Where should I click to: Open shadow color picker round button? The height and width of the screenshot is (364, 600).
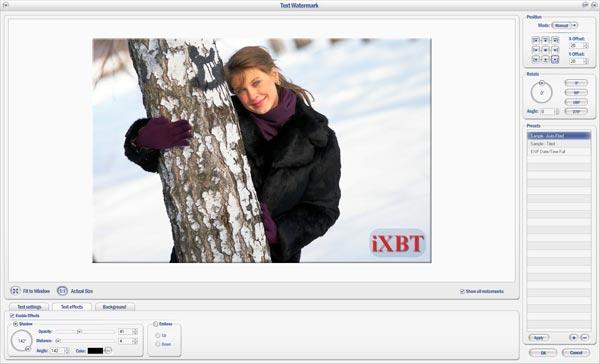[108, 350]
